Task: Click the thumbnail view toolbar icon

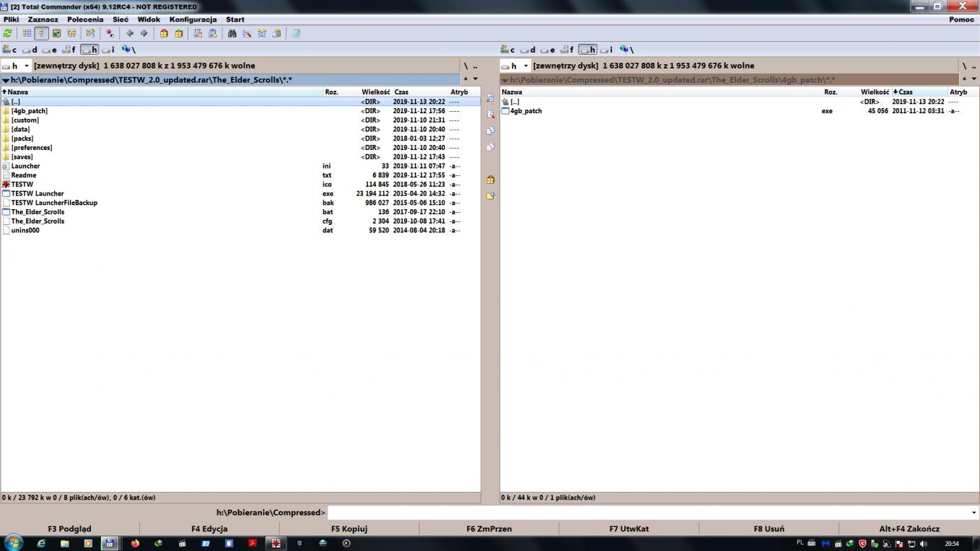Action: [x=56, y=33]
